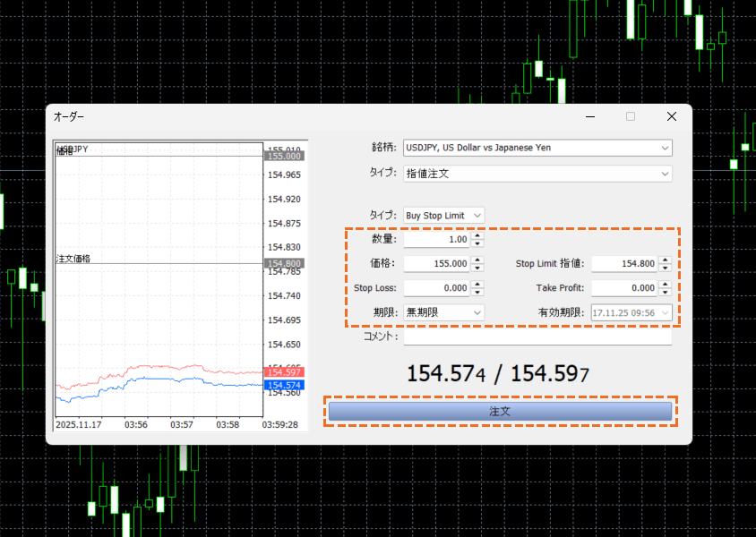
Task: Click the 155.000 price marker on chart
Action: pos(284,156)
